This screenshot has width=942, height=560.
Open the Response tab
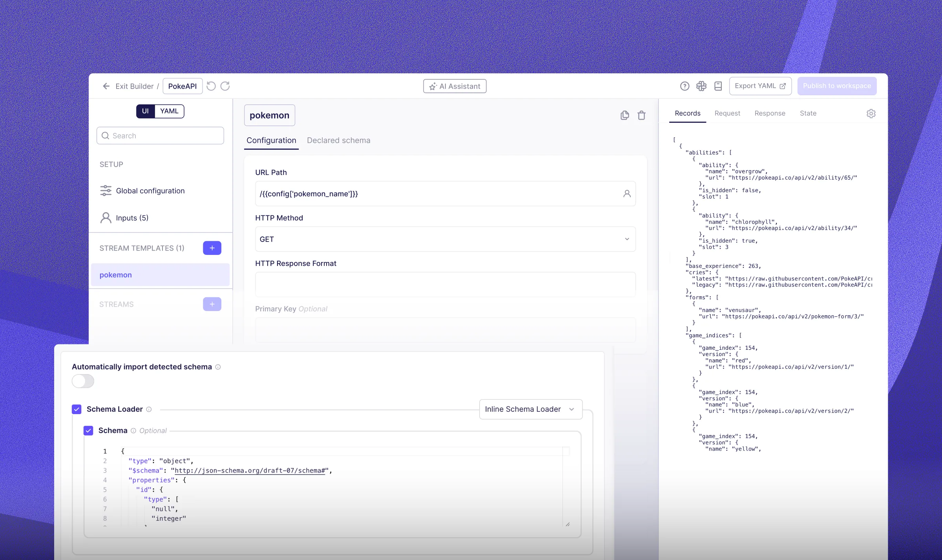770,113
